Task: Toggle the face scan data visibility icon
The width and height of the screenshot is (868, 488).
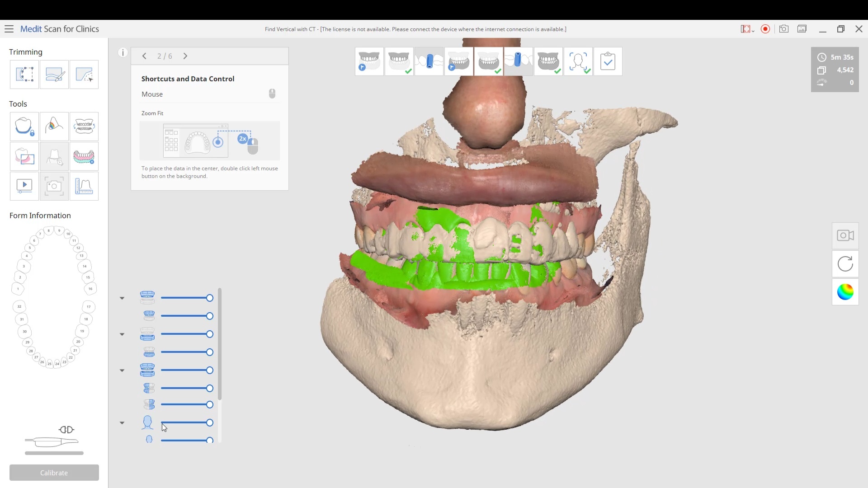Action: click(x=147, y=422)
